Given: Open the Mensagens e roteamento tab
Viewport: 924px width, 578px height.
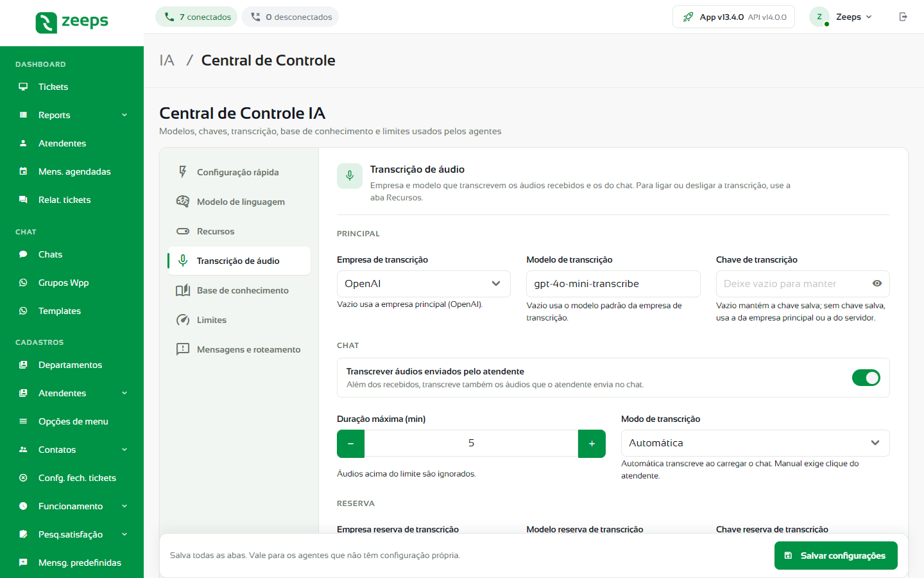Looking at the screenshot, I should point(239,349).
